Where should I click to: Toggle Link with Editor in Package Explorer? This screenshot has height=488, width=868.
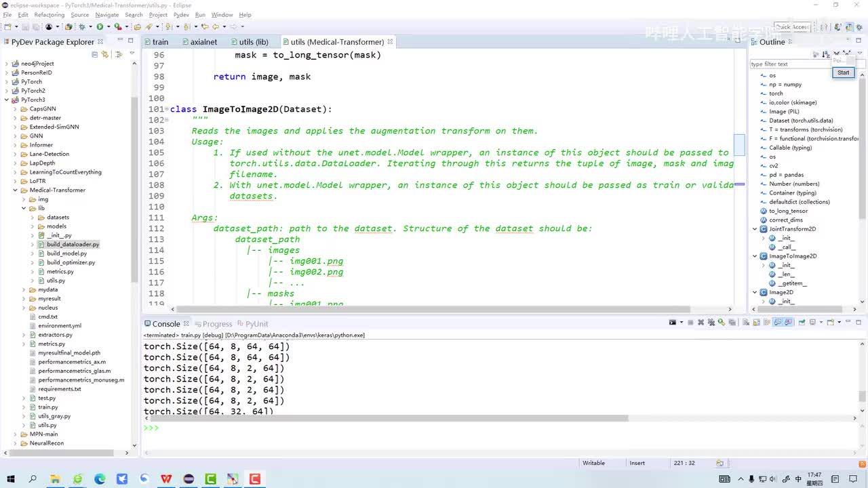105,54
